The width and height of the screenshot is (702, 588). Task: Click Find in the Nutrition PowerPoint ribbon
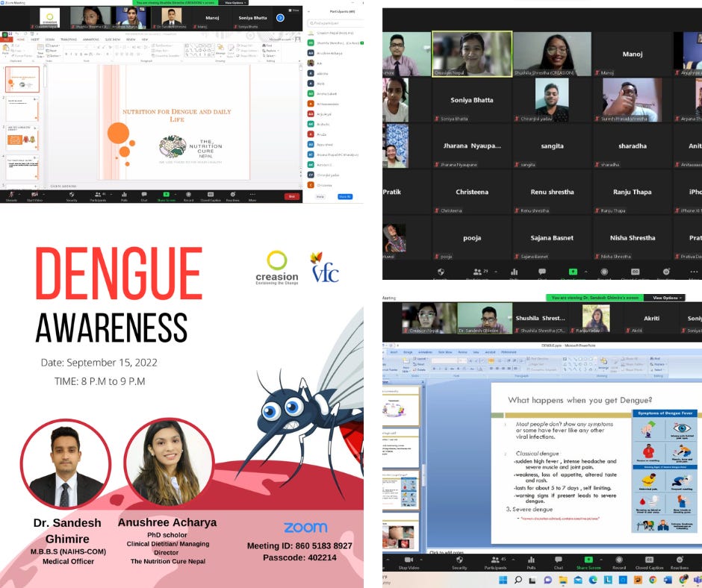pos(267,46)
